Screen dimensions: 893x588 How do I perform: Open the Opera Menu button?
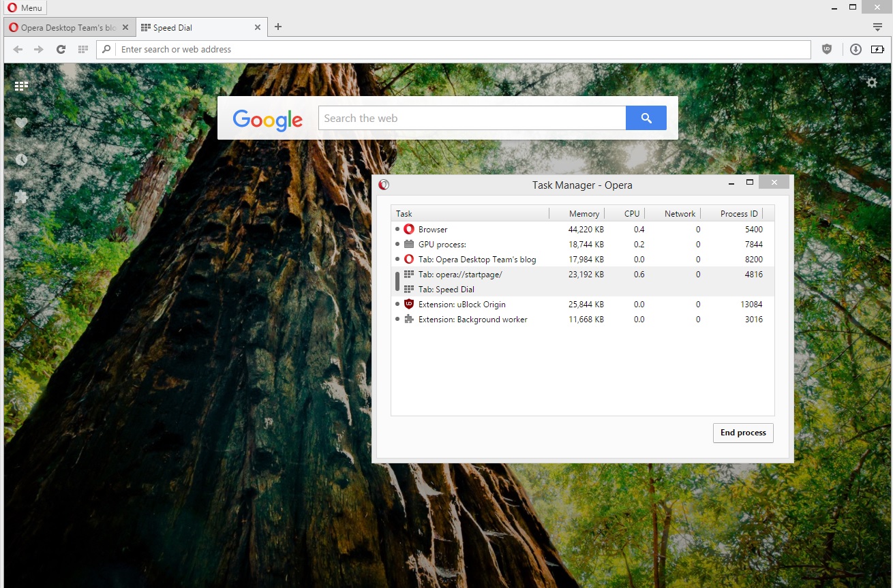[x=26, y=8]
